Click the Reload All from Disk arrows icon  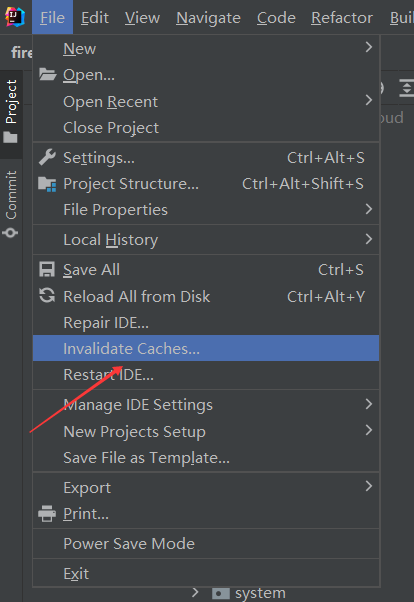tap(47, 296)
